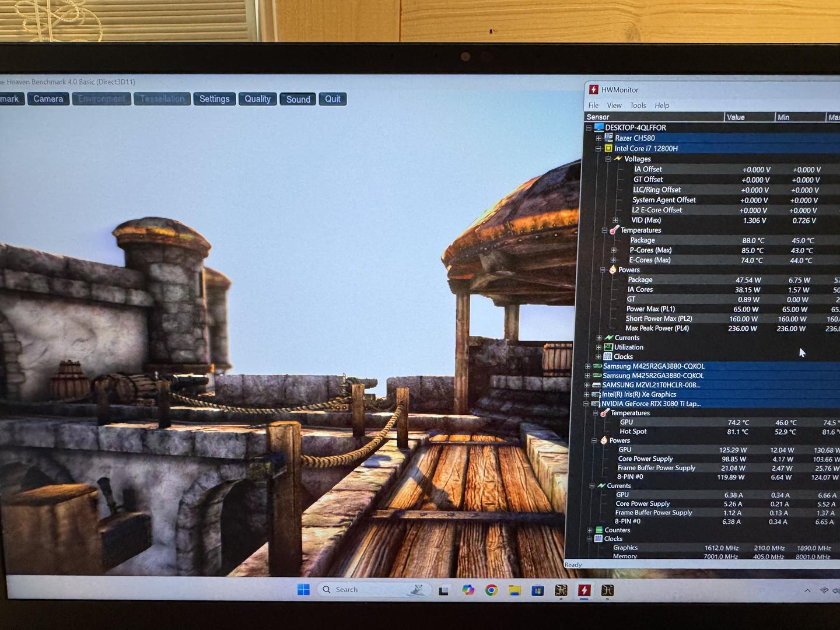This screenshot has height=630, width=840.
Task: Click the Settings button in Heaven Benchmark
Action: click(214, 99)
